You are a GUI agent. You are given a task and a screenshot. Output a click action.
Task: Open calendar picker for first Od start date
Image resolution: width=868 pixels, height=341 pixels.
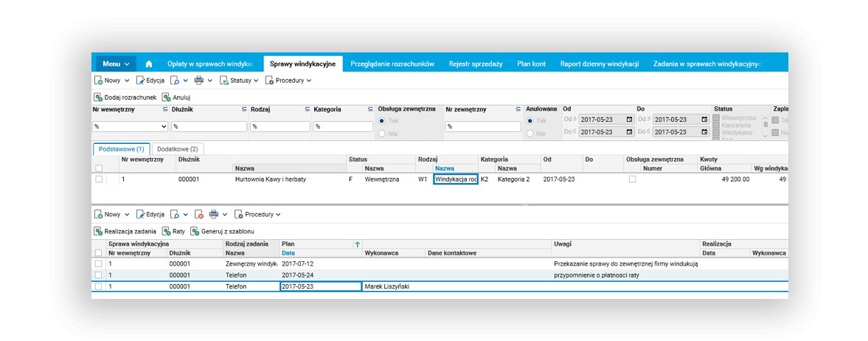tap(629, 120)
